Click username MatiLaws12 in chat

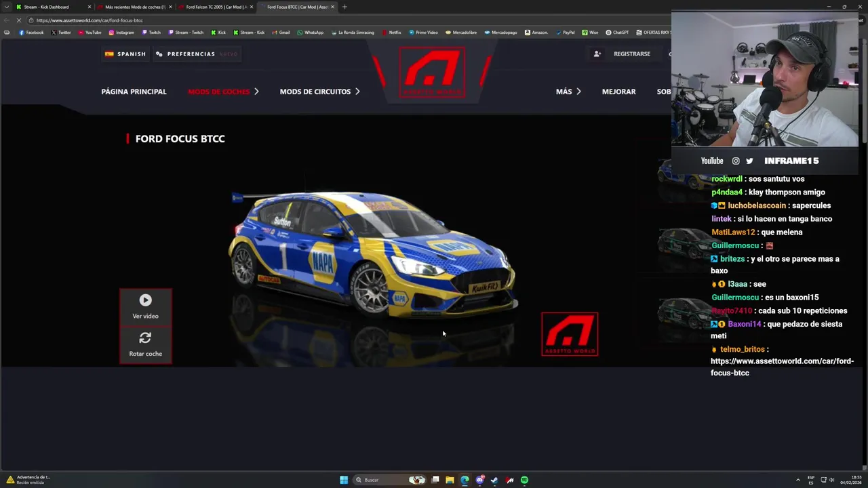[x=733, y=232]
